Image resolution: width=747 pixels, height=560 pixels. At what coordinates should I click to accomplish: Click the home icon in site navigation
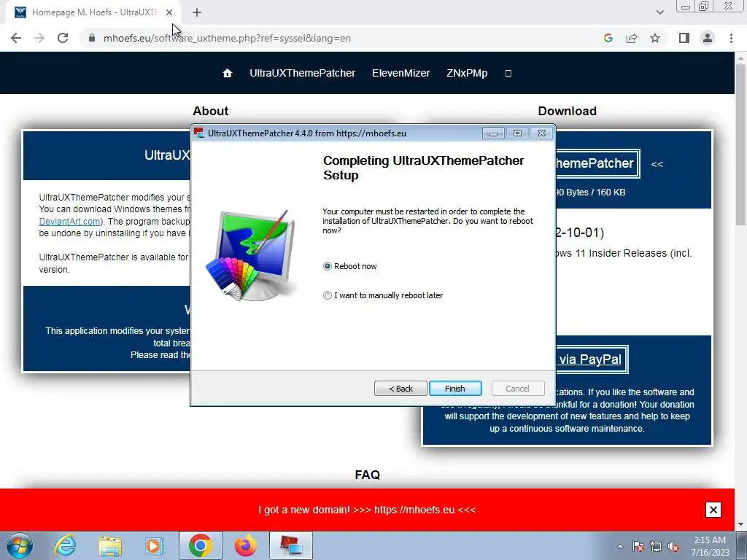pos(228,73)
